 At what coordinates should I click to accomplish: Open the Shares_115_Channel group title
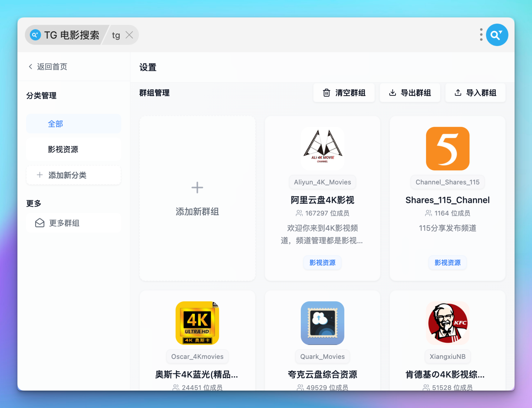tap(447, 200)
